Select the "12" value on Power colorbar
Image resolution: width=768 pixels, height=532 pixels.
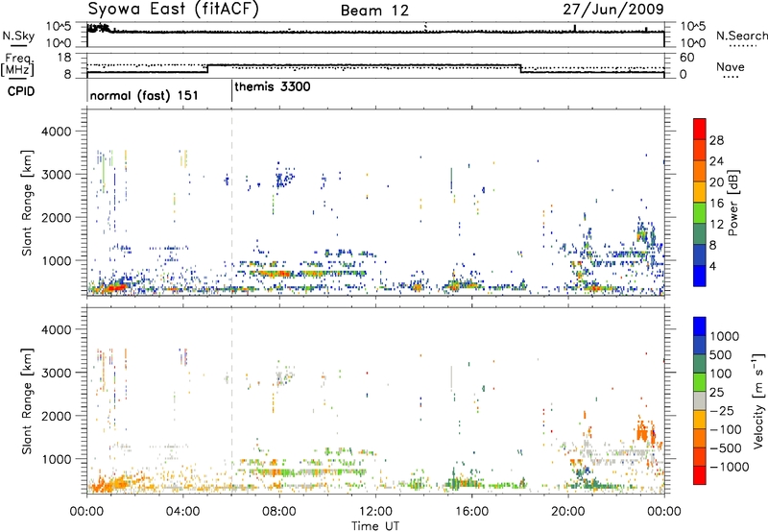coord(716,225)
